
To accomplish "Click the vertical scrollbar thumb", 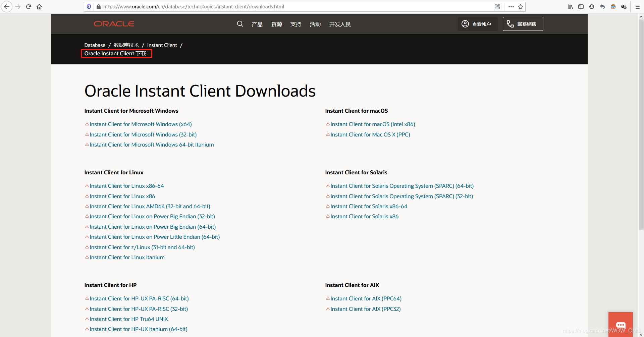I will [641, 124].
